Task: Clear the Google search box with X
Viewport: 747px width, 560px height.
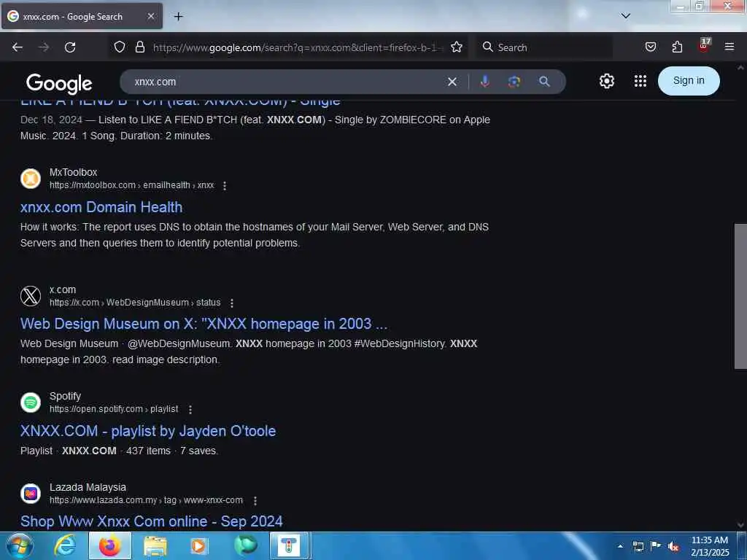Action: pos(452,82)
